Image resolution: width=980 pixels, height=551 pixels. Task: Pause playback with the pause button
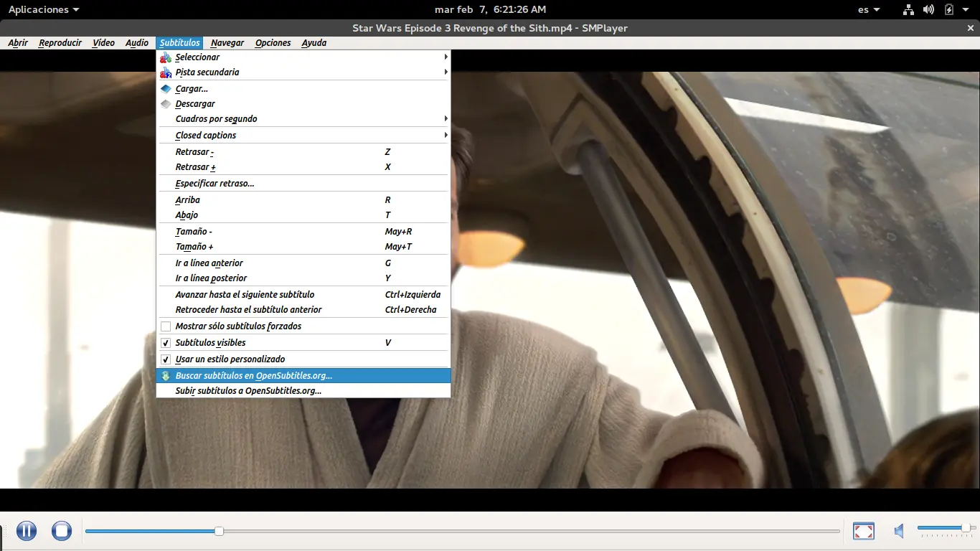pyautogui.click(x=27, y=531)
